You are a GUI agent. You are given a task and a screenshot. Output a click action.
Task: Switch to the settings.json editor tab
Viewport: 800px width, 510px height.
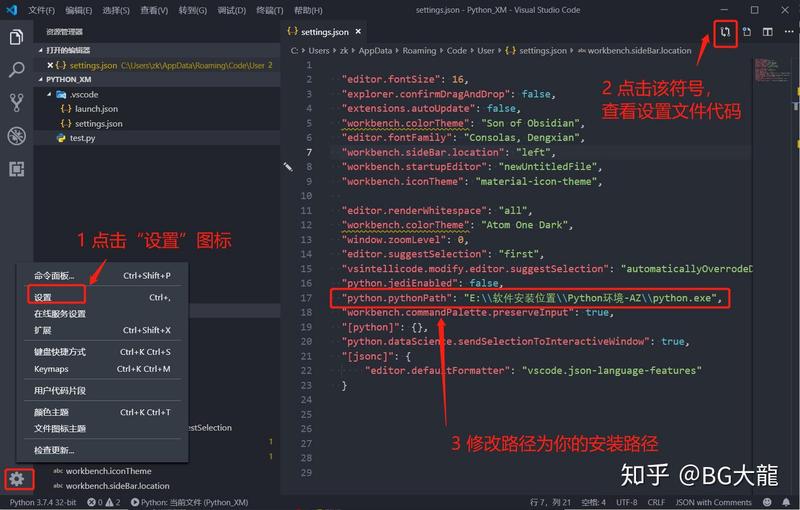pos(324,32)
